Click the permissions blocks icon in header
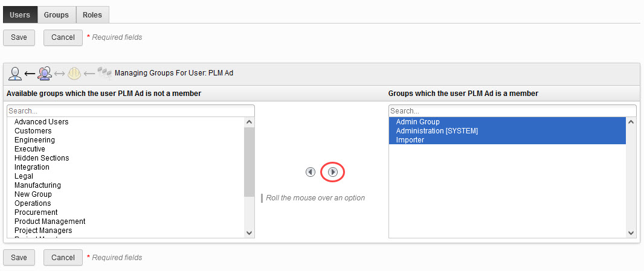The image size is (644, 271). point(105,74)
